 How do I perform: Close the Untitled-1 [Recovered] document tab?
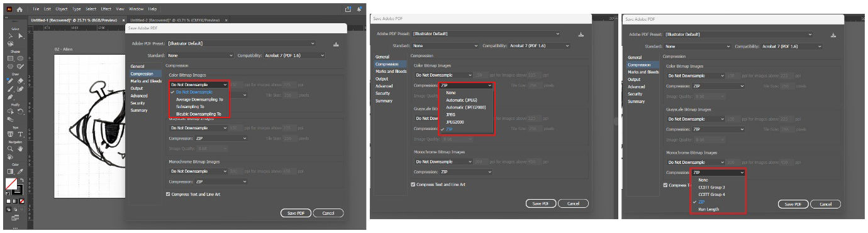tap(123, 20)
